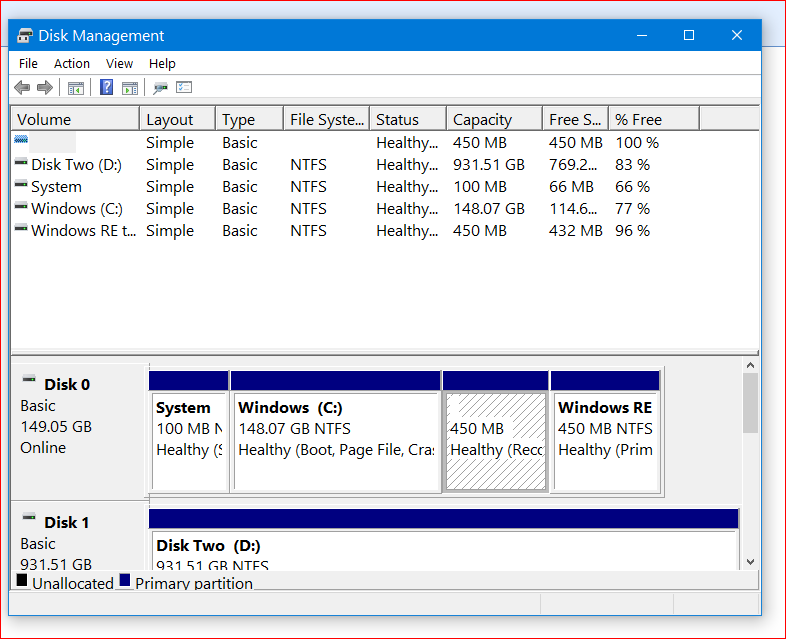Click the Back arrow toolbar icon
Image resolution: width=786 pixels, height=639 pixels.
(22, 88)
